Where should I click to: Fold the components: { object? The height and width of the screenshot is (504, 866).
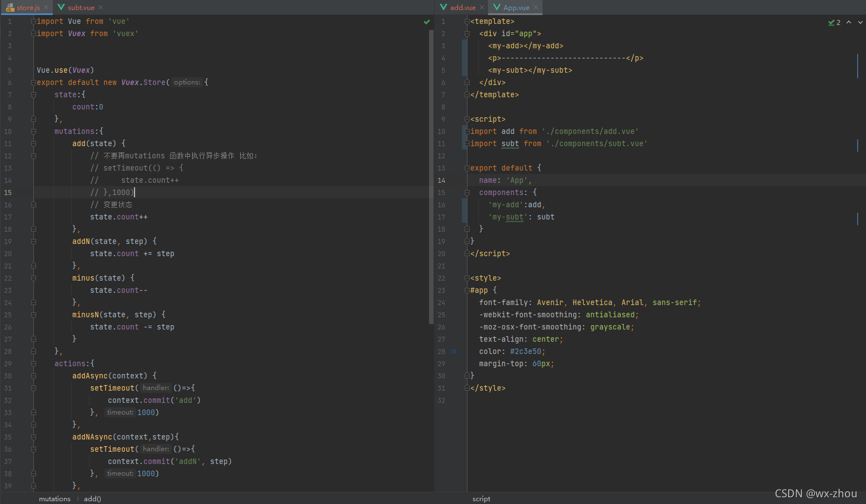(x=467, y=192)
